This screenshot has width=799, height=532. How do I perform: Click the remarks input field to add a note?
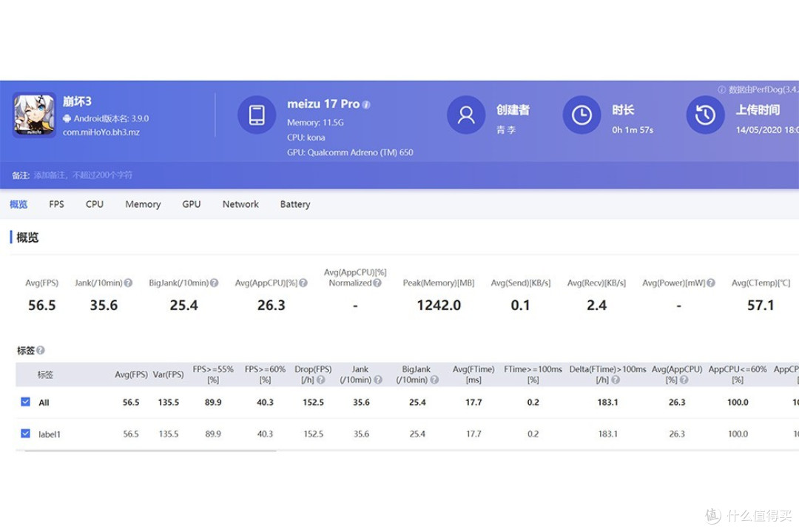coord(83,175)
